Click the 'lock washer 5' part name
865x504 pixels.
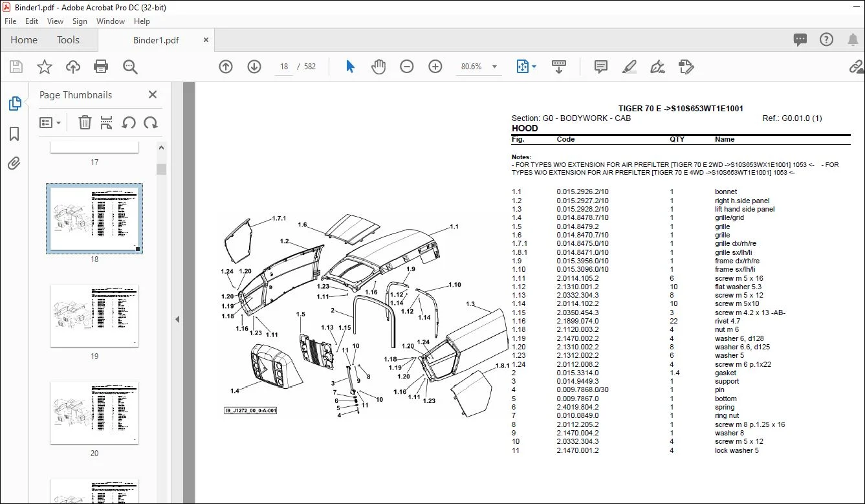pos(737,451)
